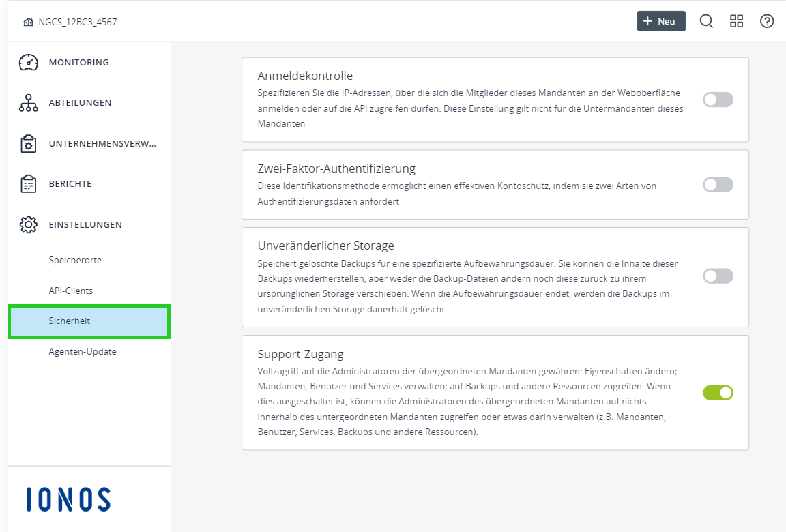This screenshot has width=786, height=532.
Task: Click the + Neu button
Action: click(x=661, y=21)
